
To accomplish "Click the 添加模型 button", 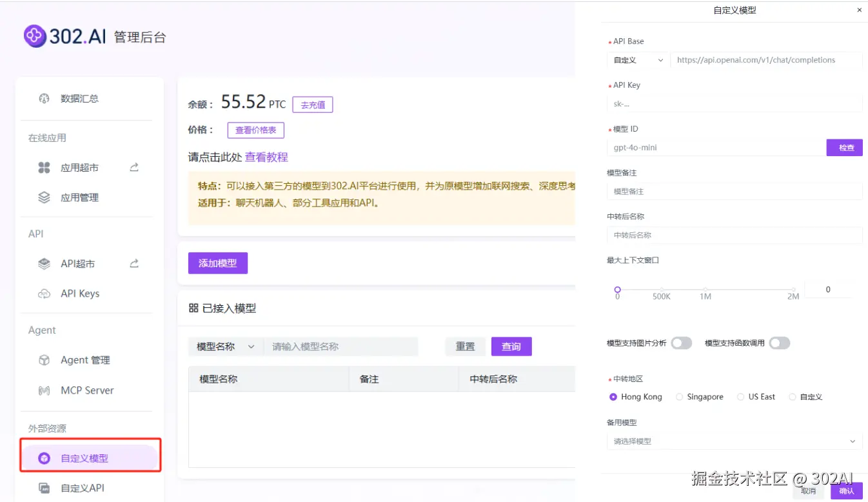I will tap(217, 263).
